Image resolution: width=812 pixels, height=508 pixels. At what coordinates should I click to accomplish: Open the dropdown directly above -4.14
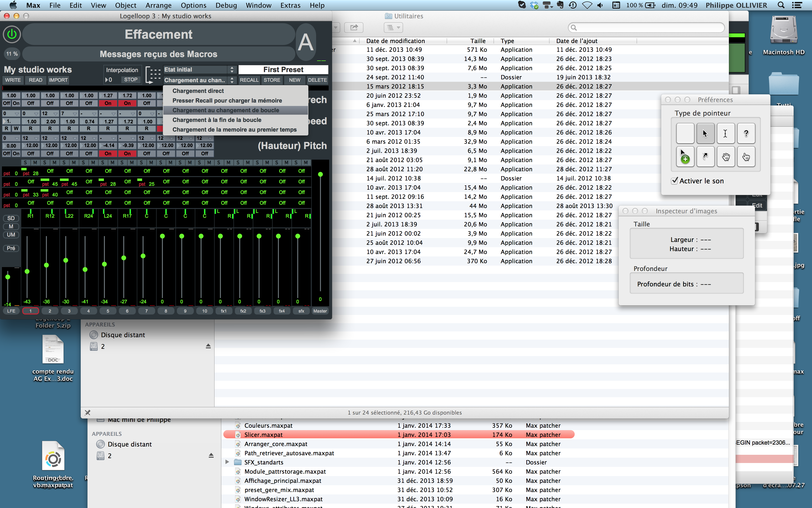(108, 138)
